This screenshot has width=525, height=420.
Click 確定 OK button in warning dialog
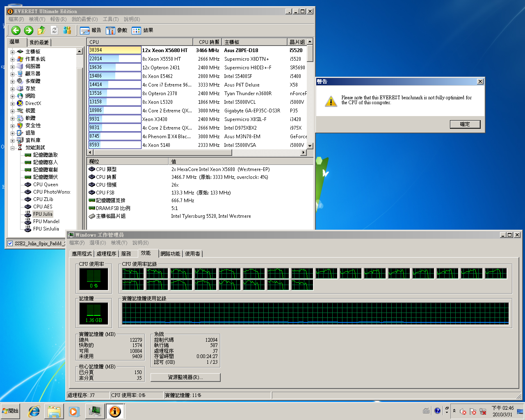coord(465,124)
